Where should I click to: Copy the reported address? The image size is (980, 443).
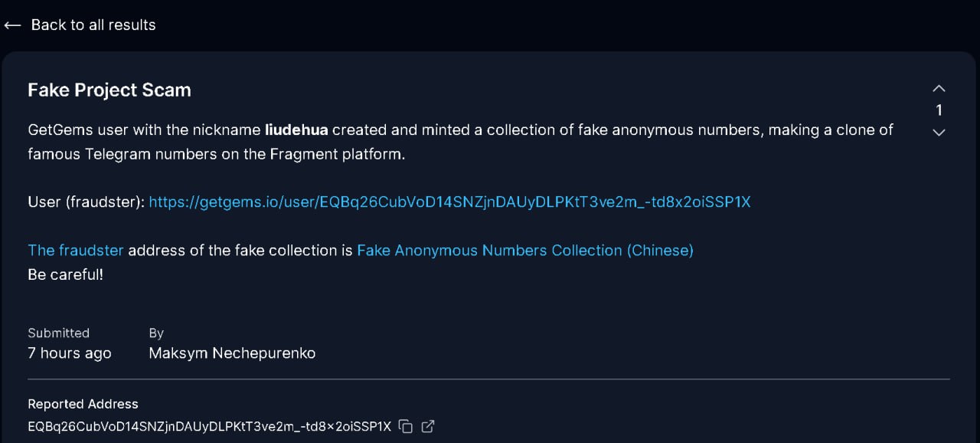coord(406,426)
